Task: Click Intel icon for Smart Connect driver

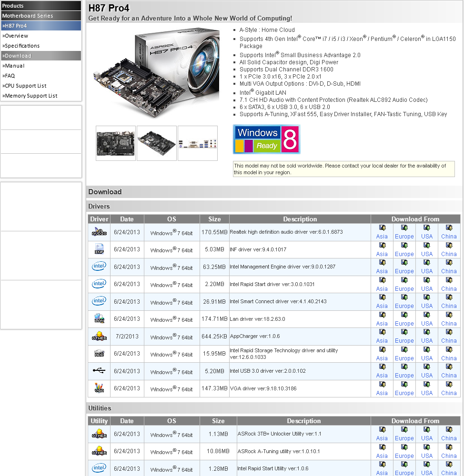Action: tap(99, 301)
